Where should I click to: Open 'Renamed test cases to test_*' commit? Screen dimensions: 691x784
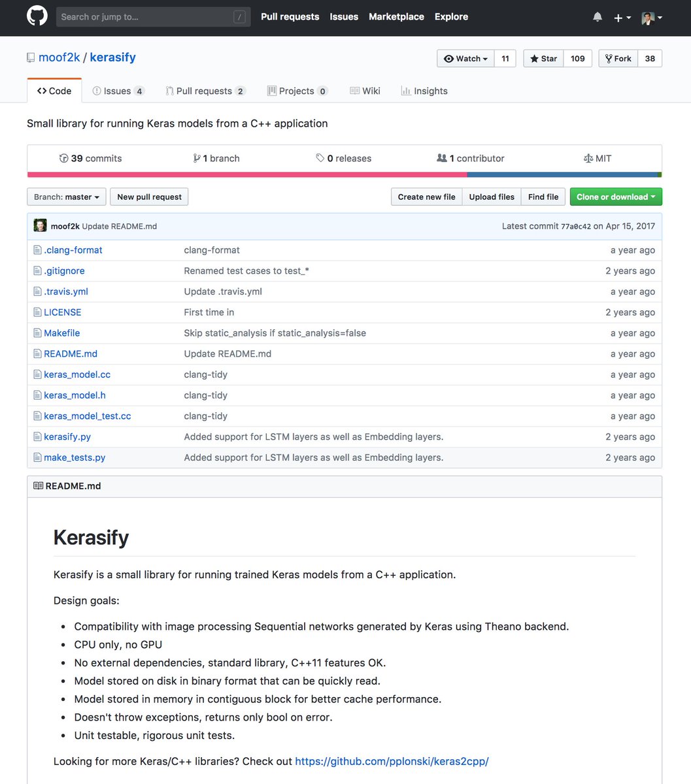246,270
